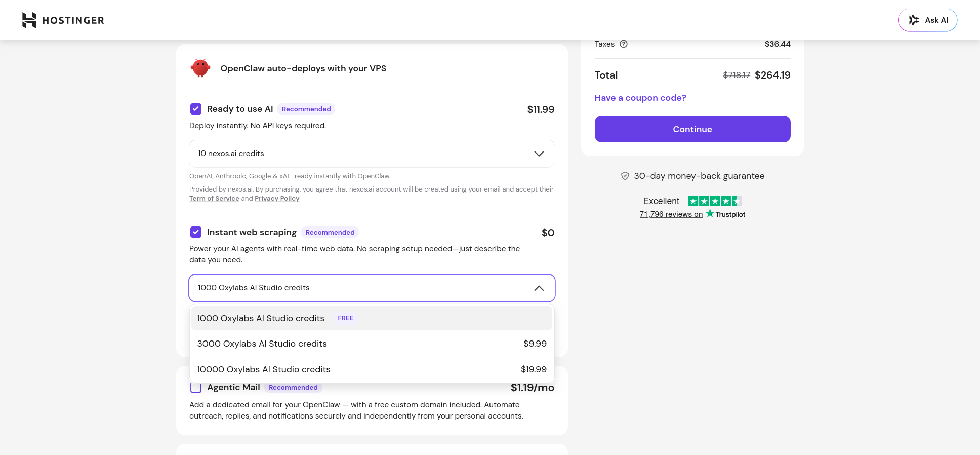Pick 10000 Oxylabs AI Studio credits option
This screenshot has height=455, width=980.
pos(372,369)
